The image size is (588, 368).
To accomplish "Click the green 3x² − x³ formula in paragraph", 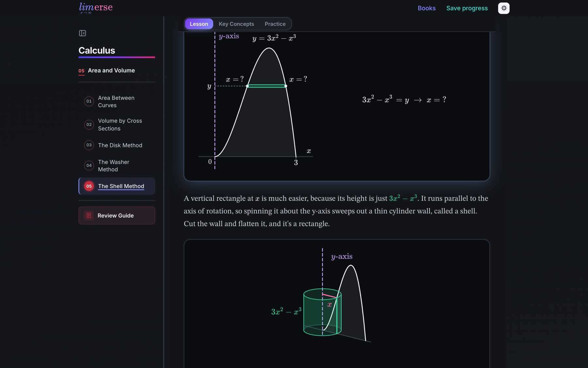I will (403, 198).
